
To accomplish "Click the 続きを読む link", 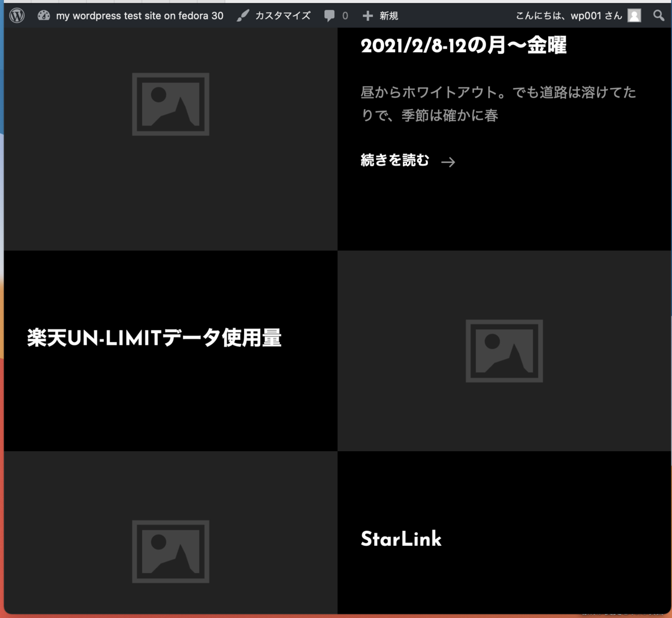I will (395, 160).
